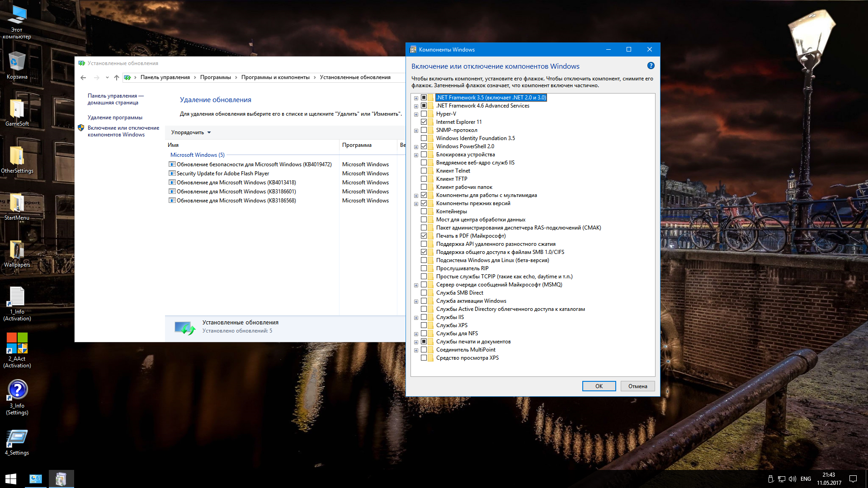
Task: Check the Контейнеры checkbox
Action: [424, 211]
